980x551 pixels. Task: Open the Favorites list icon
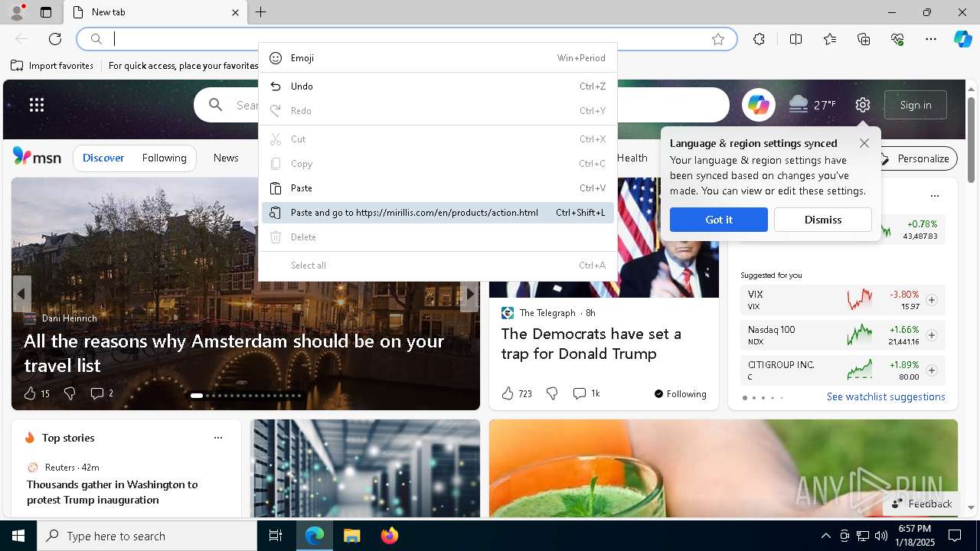point(830,39)
